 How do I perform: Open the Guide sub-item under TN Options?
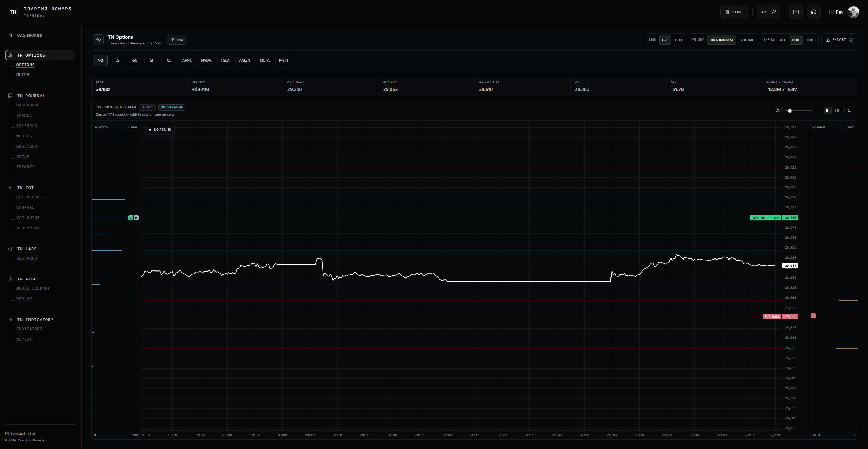point(23,75)
